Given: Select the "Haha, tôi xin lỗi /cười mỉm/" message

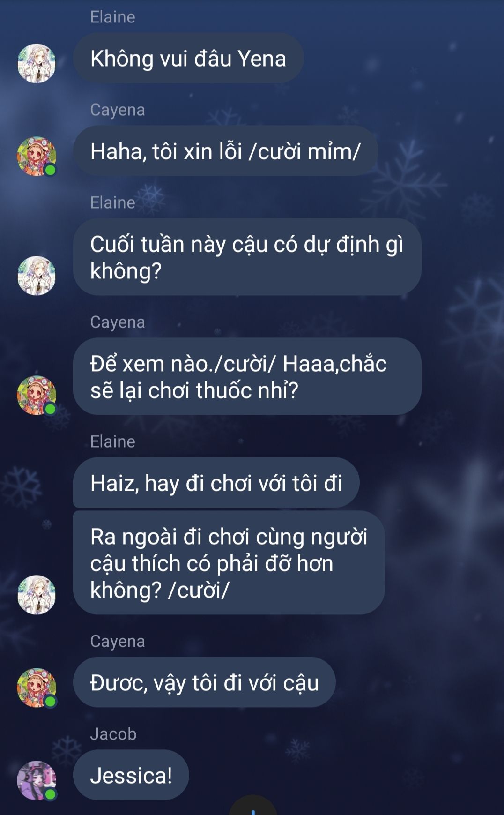Looking at the screenshot, I should pos(225,151).
